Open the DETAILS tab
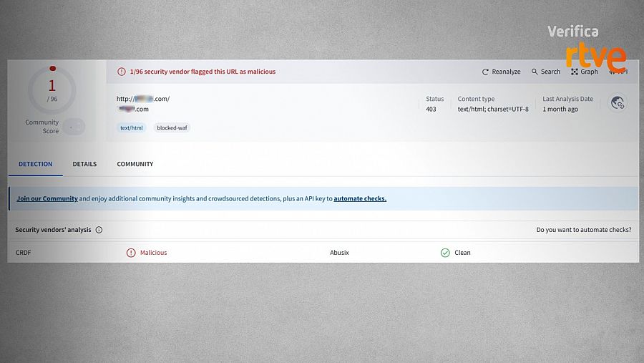644x363 pixels. coord(84,164)
